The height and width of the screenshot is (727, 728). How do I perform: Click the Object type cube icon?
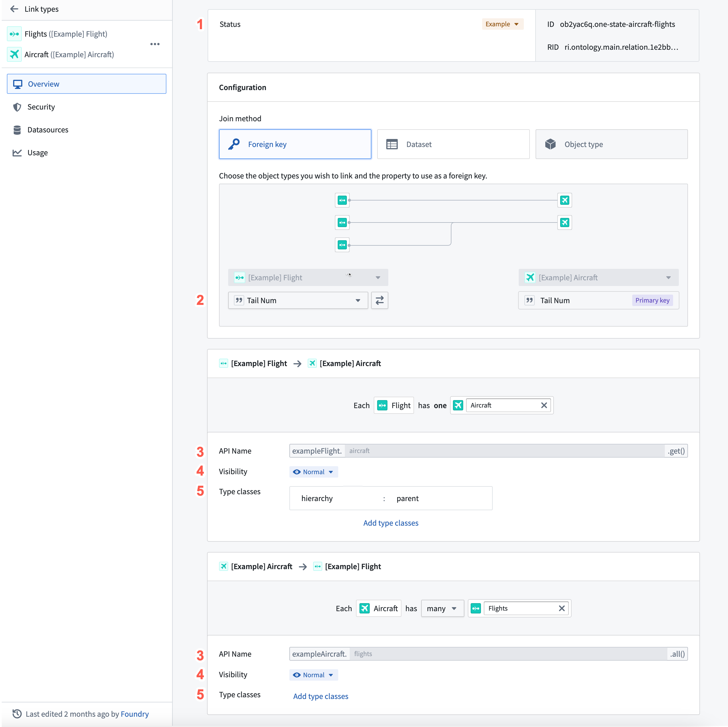[550, 144]
